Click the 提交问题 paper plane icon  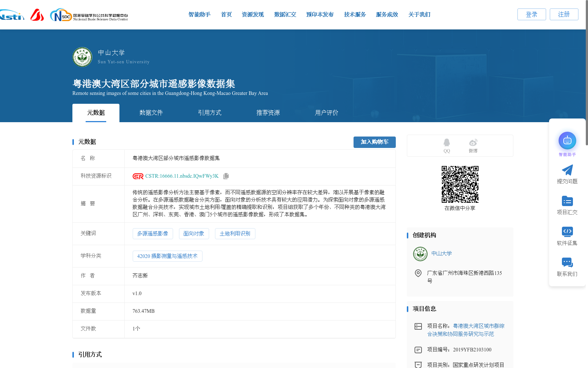click(x=567, y=170)
